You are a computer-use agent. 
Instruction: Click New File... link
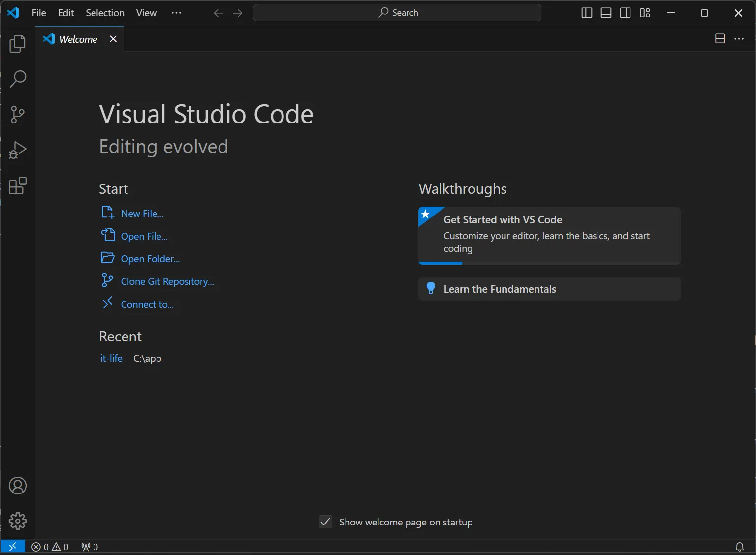pyautogui.click(x=142, y=214)
